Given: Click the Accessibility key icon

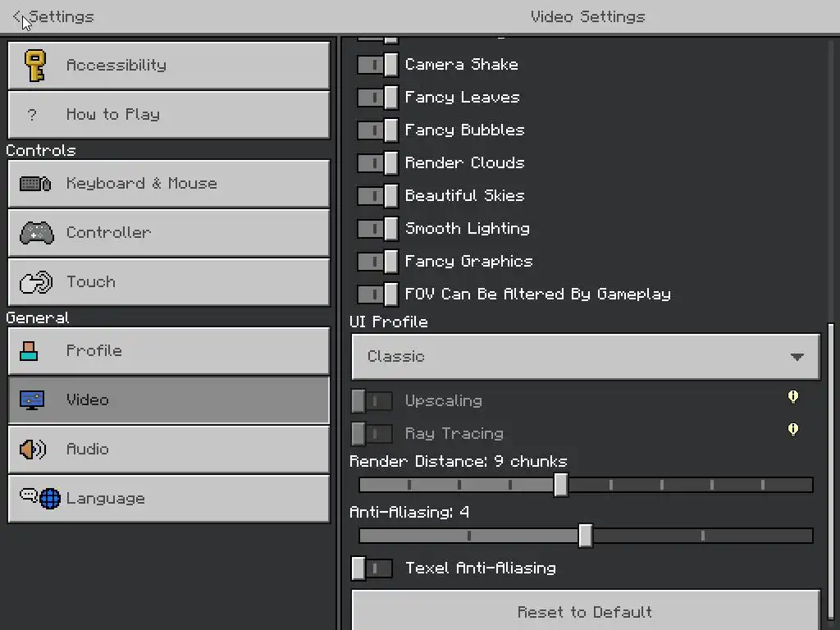Looking at the screenshot, I should [x=34, y=66].
